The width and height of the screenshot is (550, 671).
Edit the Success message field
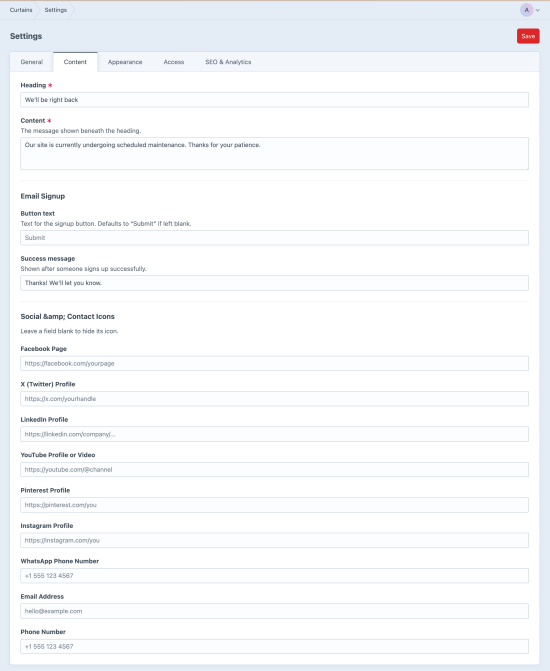click(x=274, y=283)
